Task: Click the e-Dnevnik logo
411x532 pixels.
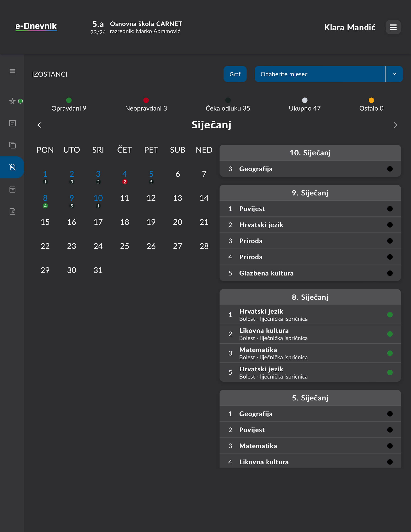Action: [36, 27]
